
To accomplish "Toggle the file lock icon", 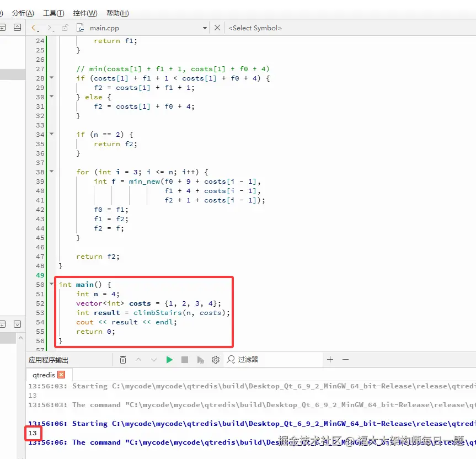I will click(x=65, y=28).
